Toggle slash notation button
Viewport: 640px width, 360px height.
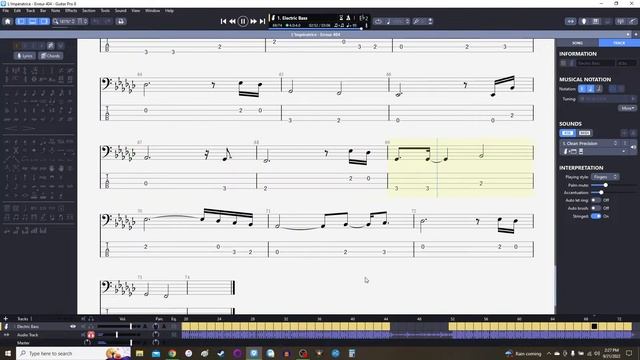[x=599, y=89]
